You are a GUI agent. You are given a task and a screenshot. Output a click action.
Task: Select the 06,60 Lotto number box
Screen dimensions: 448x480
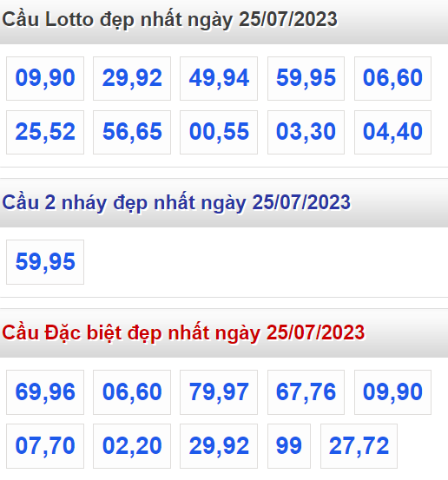[x=393, y=78]
